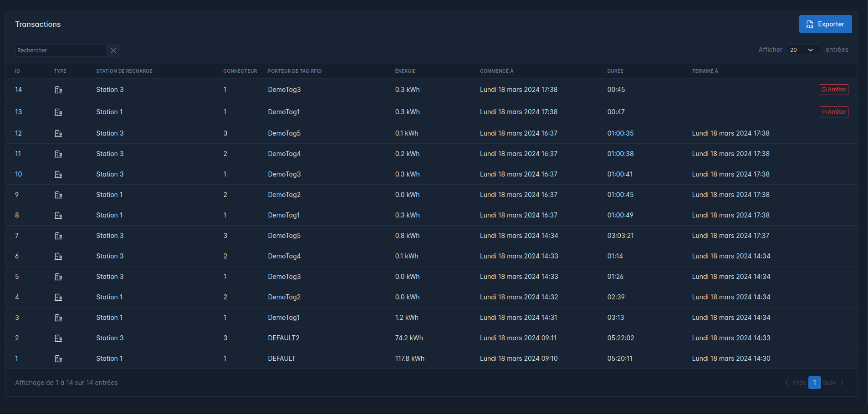Click Station 3 in transaction 14 row
The width and height of the screenshot is (868, 414).
coord(110,90)
